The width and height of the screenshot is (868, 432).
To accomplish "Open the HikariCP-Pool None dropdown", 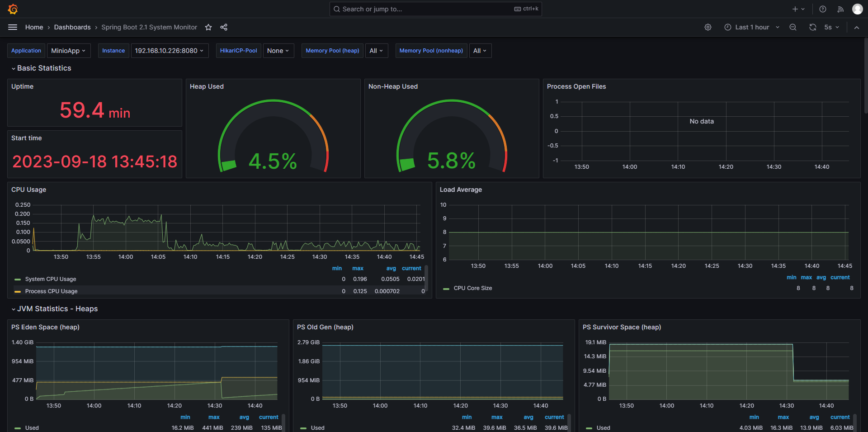I will [278, 51].
